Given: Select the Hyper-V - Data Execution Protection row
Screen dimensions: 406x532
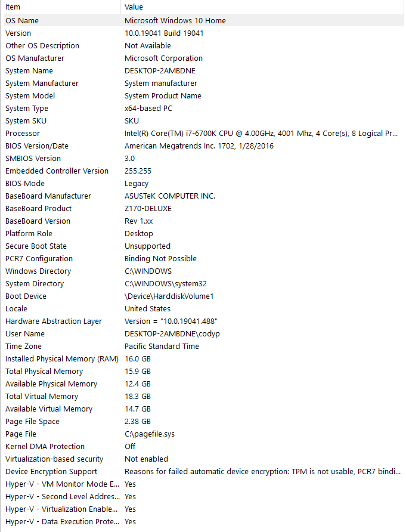Looking at the screenshot, I should tap(203, 522).
